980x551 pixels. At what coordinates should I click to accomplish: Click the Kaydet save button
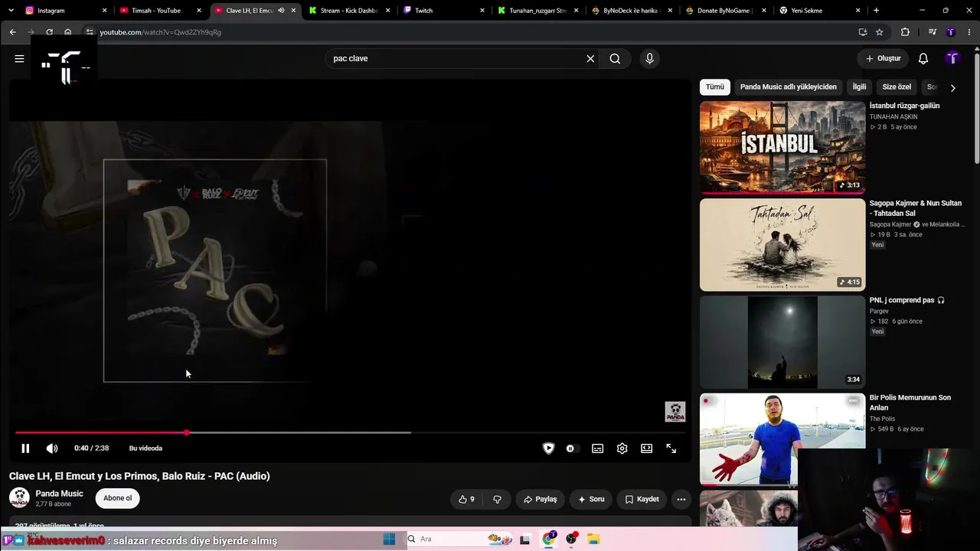[642, 499]
